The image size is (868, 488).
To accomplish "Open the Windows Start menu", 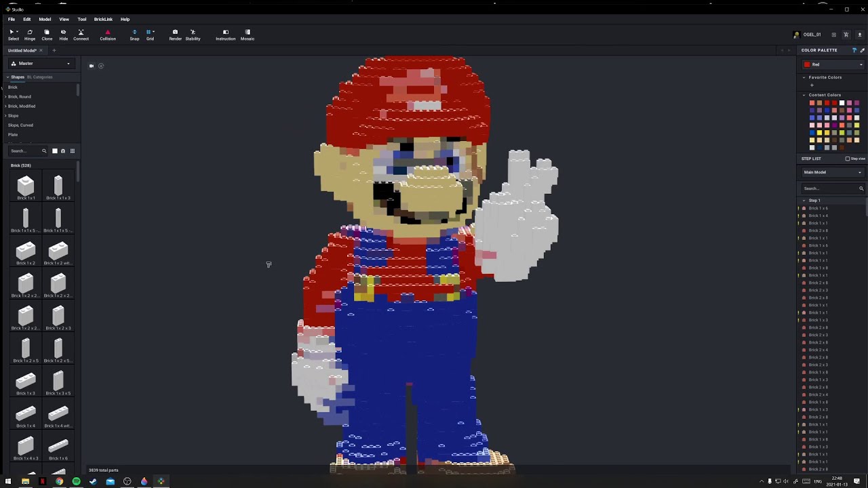I will tap(8, 481).
